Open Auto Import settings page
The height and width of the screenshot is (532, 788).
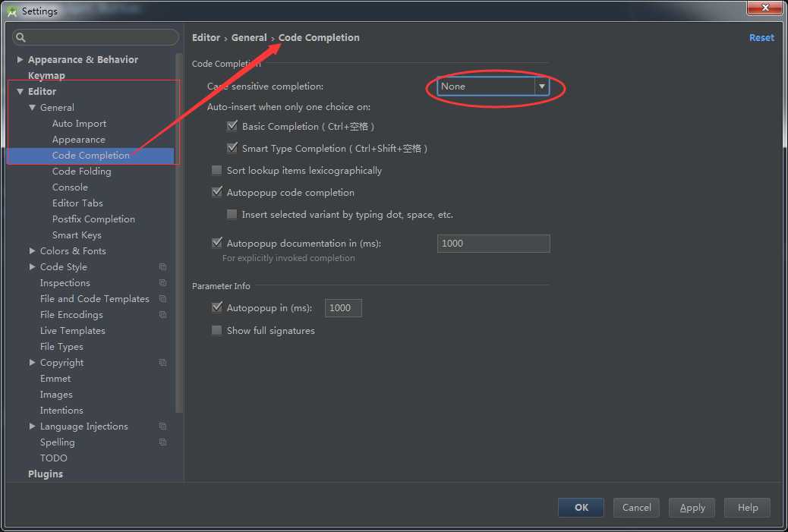[79, 124]
